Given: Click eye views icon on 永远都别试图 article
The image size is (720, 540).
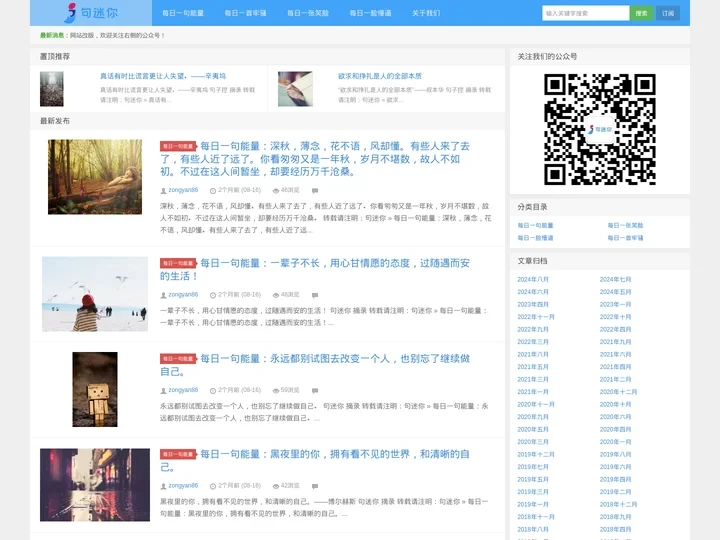Looking at the screenshot, I should [x=276, y=391].
